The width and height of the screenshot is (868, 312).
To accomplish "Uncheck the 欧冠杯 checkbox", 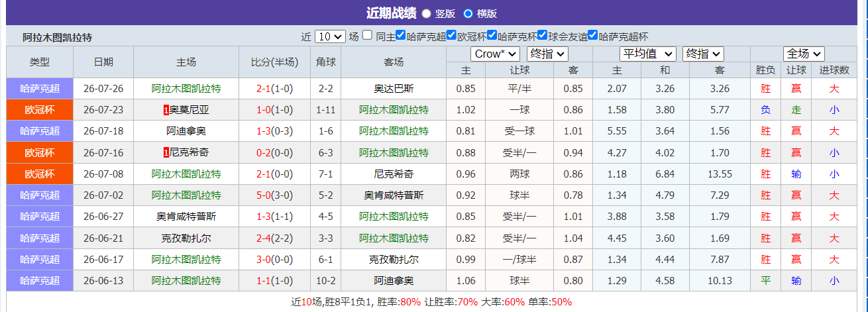I will pos(452,36).
